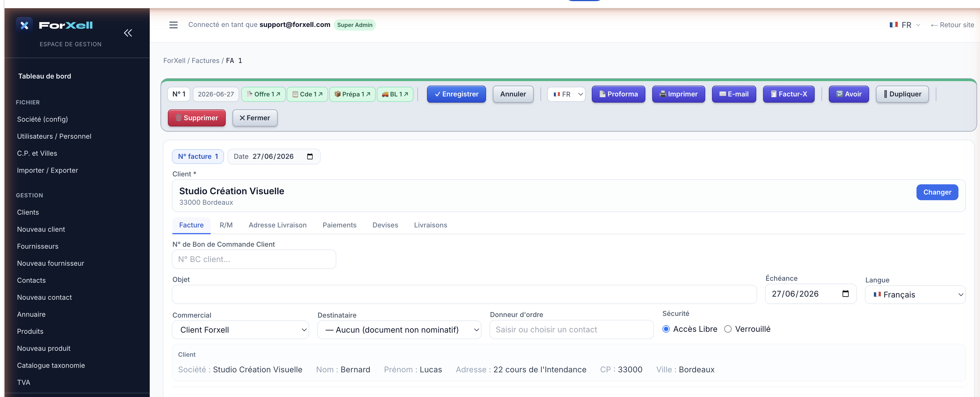Open calendar picker in Date field
The image size is (980, 397).
[x=310, y=157]
